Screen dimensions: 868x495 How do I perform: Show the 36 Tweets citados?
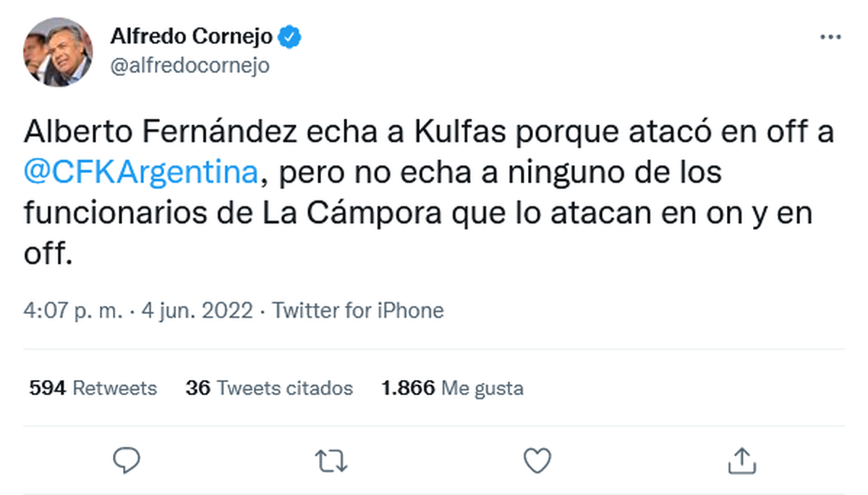[269, 388]
